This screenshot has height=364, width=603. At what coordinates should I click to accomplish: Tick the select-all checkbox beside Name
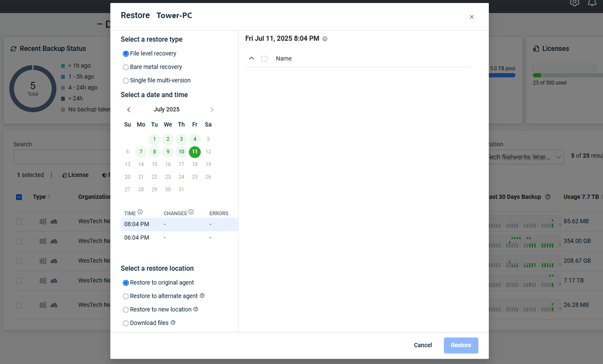coord(264,59)
